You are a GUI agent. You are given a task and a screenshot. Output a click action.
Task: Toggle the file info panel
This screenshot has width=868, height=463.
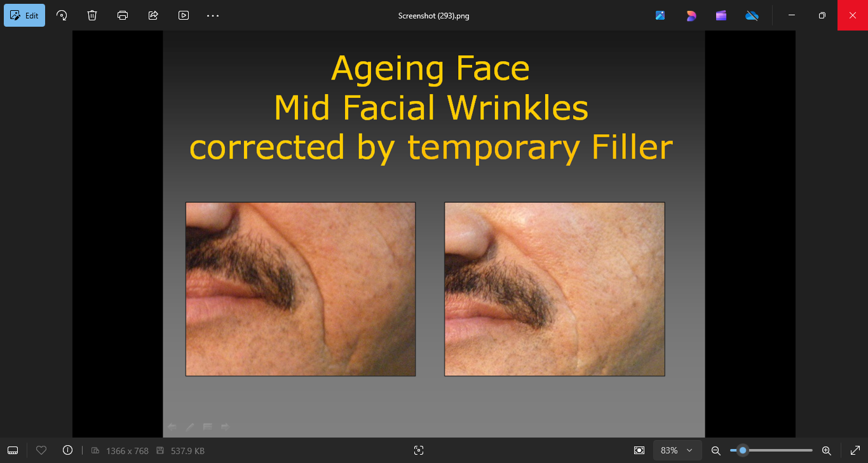coord(67,450)
